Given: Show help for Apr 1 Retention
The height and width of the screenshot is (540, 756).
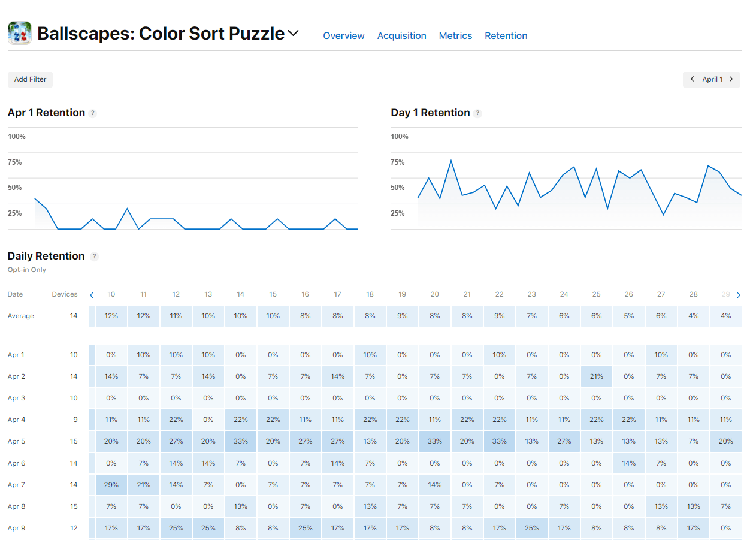Looking at the screenshot, I should point(93,113).
